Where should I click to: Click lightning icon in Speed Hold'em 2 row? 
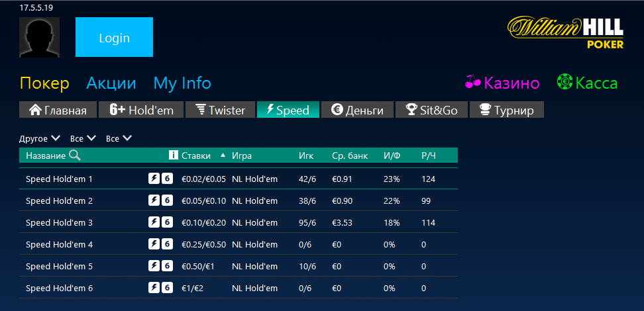(154, 200)
